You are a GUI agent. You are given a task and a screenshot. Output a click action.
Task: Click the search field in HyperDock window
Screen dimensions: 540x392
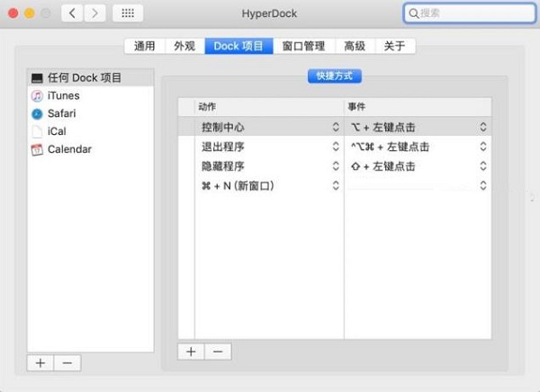[470, 13]
